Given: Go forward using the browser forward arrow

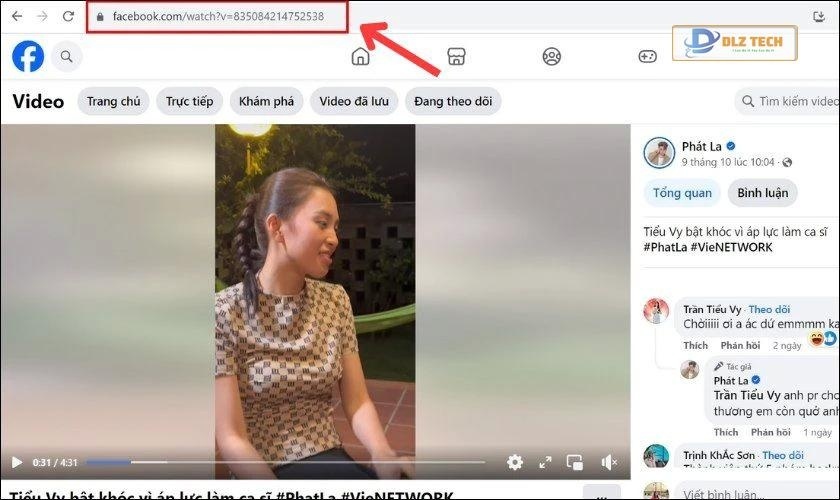Looking at the screenshot, I should coord(42,16).
